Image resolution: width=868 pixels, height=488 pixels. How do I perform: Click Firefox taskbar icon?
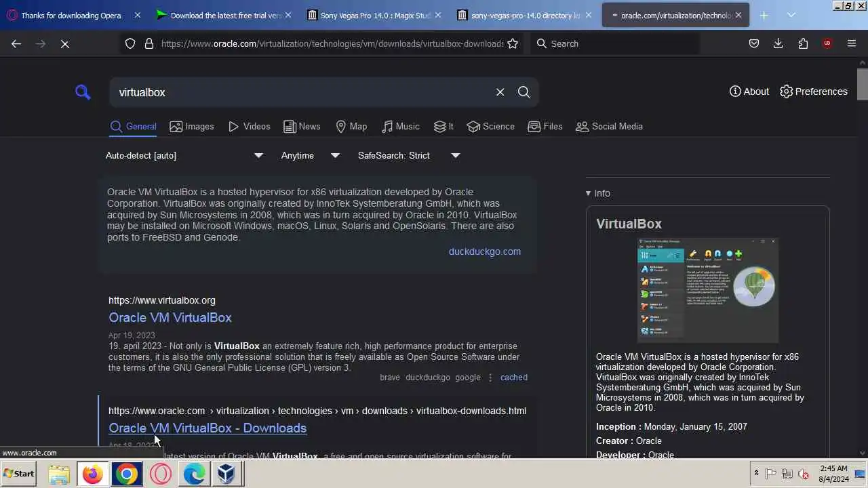[92, 474]
